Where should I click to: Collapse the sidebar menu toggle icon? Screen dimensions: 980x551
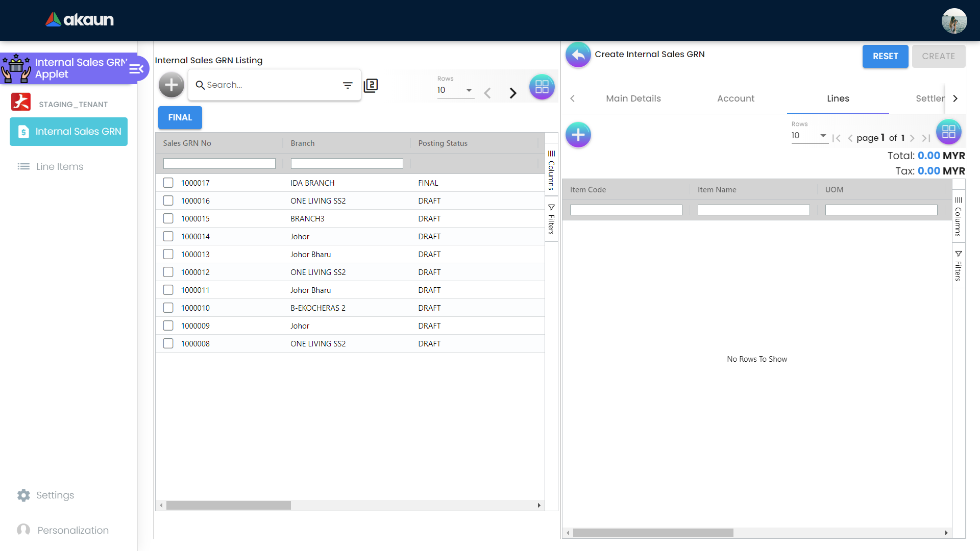136,69
